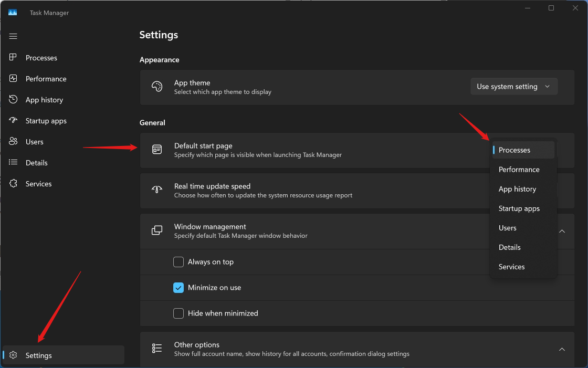The image size is (588, 368).
Task: Click the Startup apps gauge icon
Action: click(14, 121)
